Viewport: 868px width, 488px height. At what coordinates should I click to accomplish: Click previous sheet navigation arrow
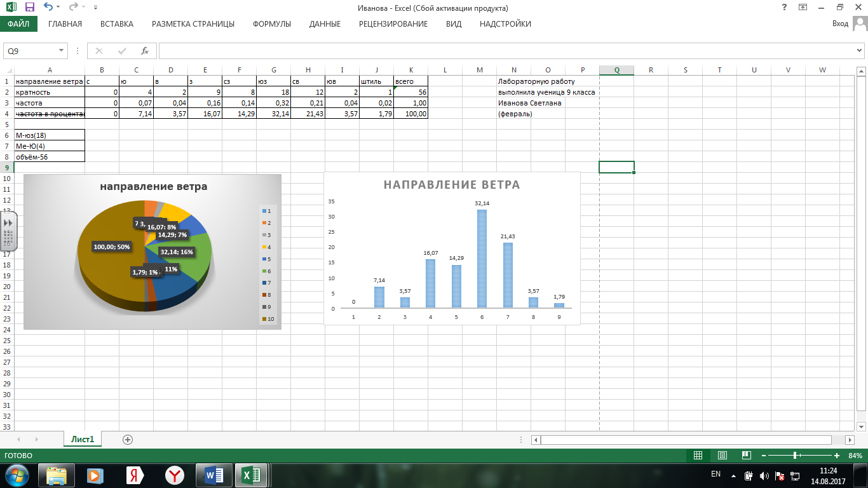pyautogui.click(x=18, y=439)
